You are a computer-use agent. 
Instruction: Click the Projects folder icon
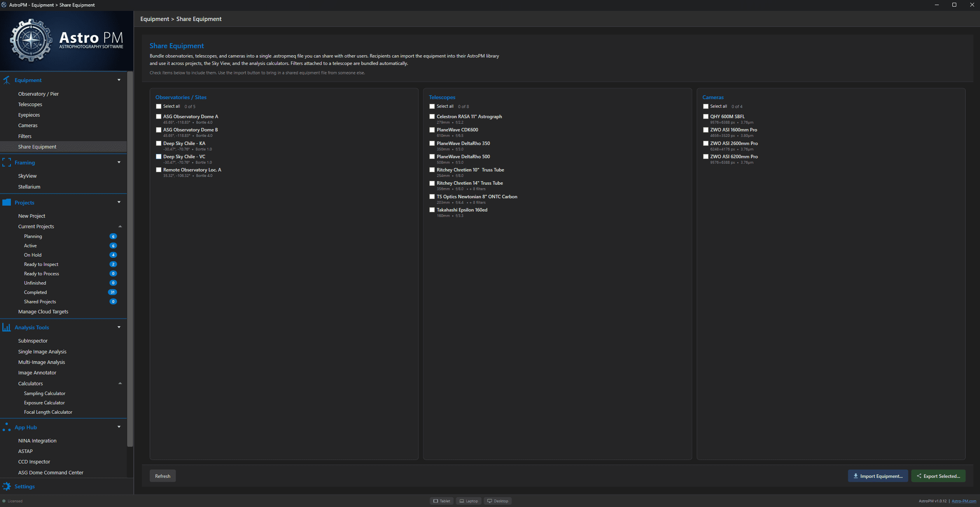(x=7, y=202)
